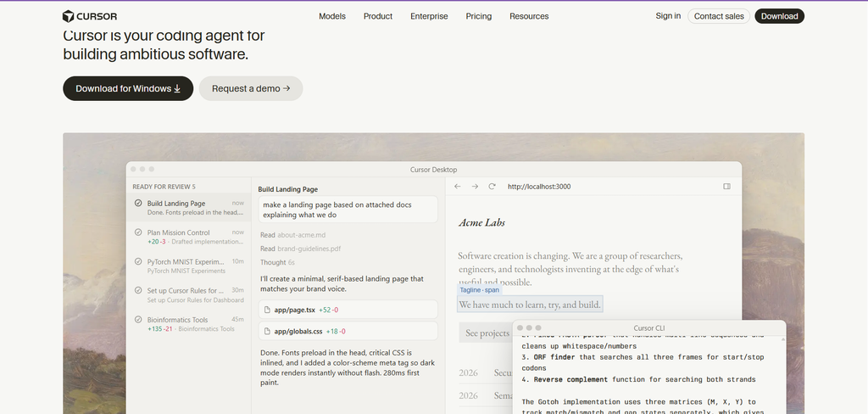868x414 pixels.
Task: Open the Models menu
Action: (332, 16)
